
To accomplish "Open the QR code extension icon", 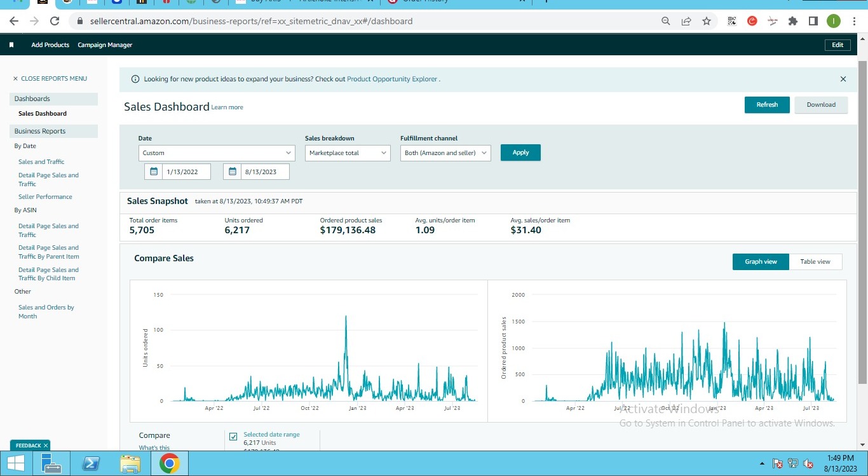I will coord(732,21).
